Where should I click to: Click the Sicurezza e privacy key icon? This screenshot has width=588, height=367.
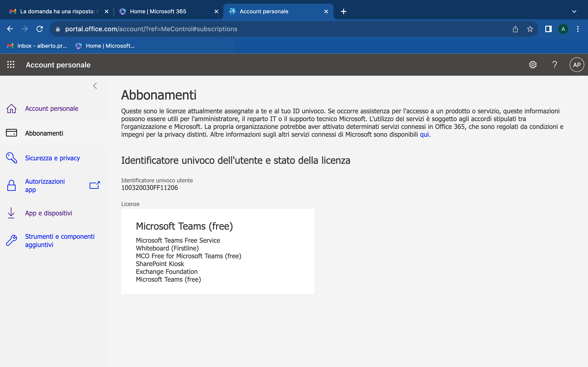11,158
